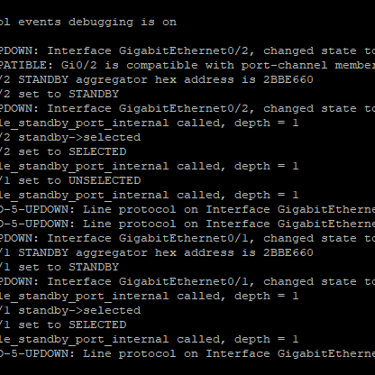Click first 'Interface GigabitEthernet0/1, changed state' line
This screenshot has height=375, width=375.
187,238
